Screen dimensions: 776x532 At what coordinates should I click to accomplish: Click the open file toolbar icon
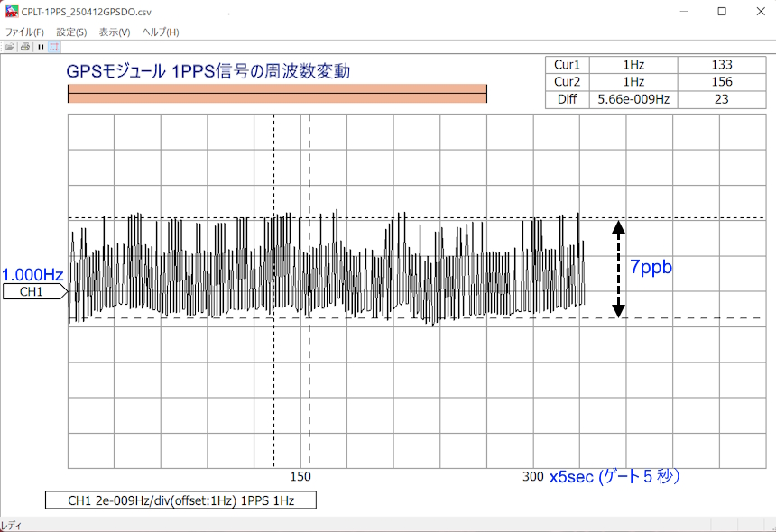tap(9, 47)
